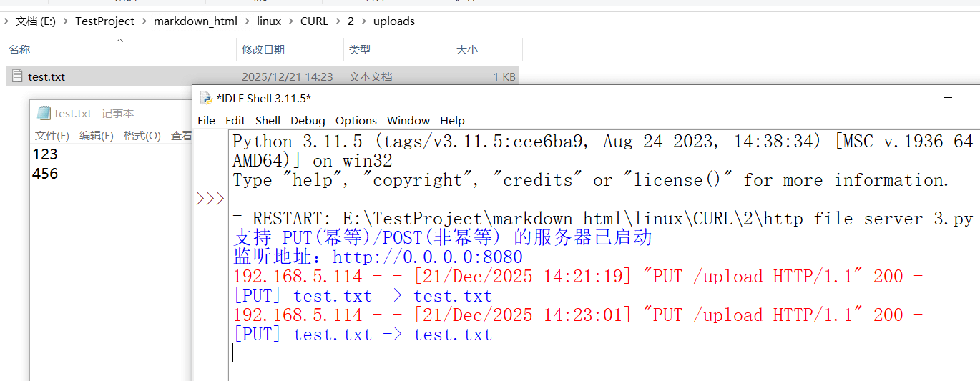Open the Window menu in IDLE

(x=408, y=120)
